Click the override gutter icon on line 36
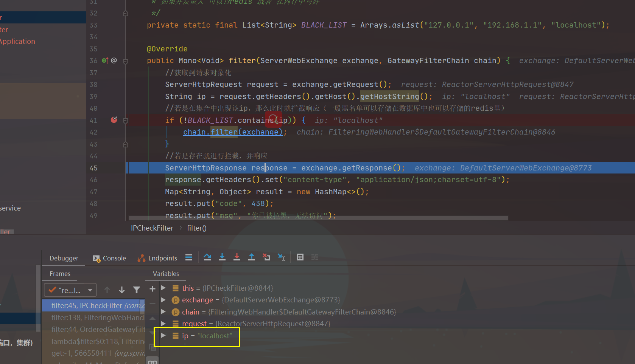This screenshot has width=635, height=364. [x=105, y=60]
